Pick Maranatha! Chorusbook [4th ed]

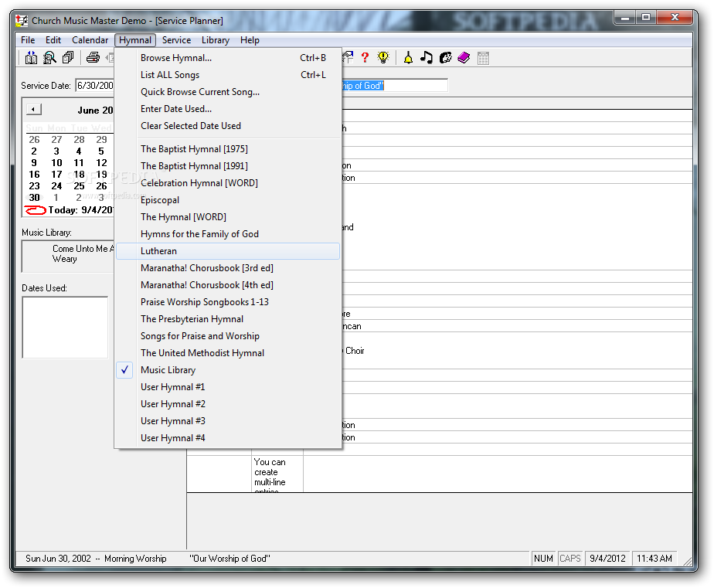pyautogui.click(x=228, y=285)
